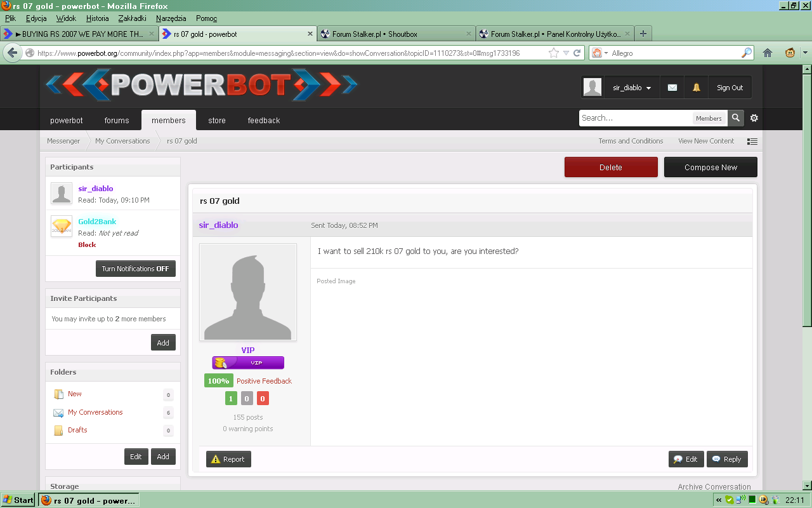Image resolution: width=812 pixels, height=508 pixels.
Task: Click Compose New button
Action: [710, 167]
